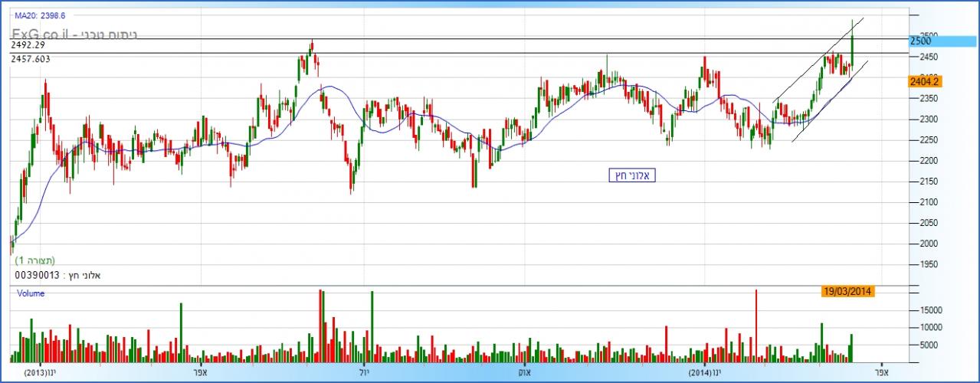Screen dimensions: 980x383
Task: Click the אוק month axis label
Action: click(526, 373)
